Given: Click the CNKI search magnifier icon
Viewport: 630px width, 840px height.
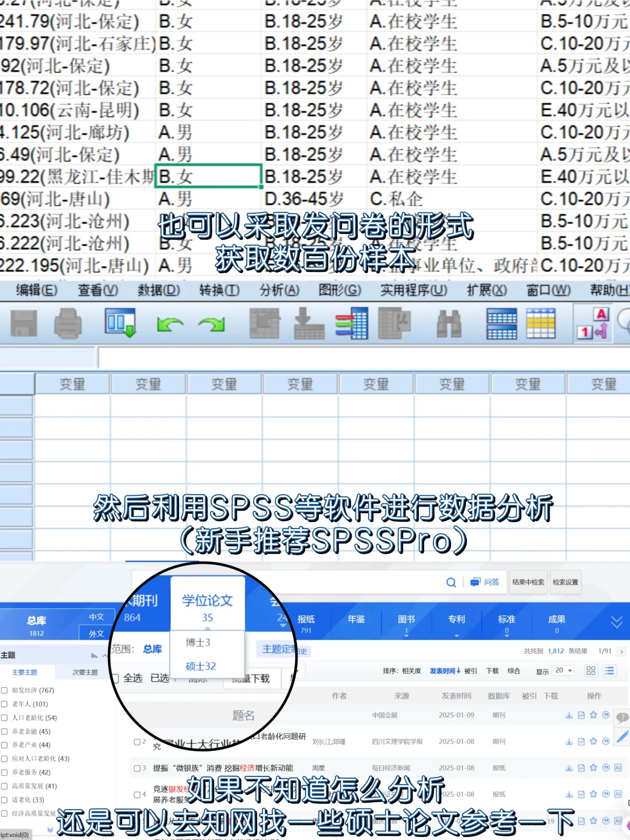Looking at the screenshot, I should [x=451, y=582].
